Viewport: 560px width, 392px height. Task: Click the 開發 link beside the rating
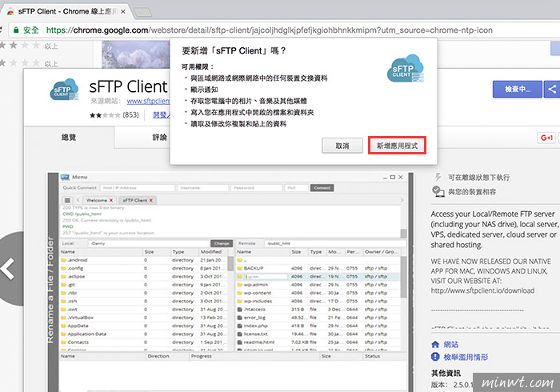161,115
